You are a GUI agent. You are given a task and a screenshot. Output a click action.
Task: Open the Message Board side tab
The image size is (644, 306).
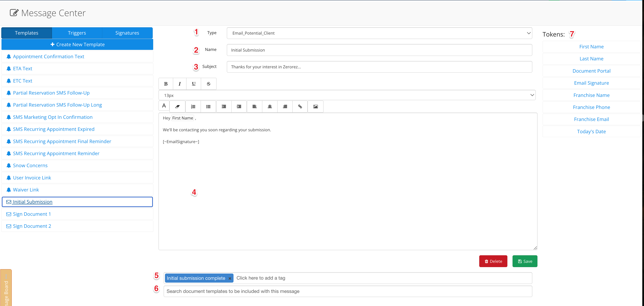[6, 288]
